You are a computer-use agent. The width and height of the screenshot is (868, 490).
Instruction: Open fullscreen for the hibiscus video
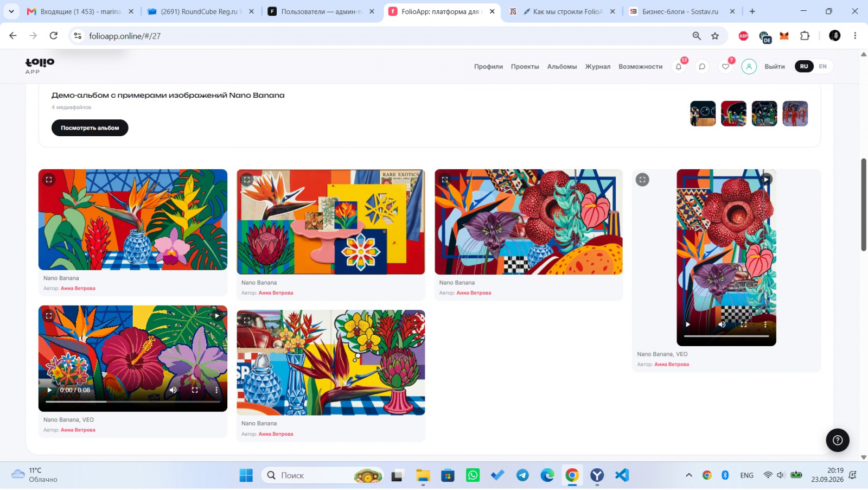195,390
